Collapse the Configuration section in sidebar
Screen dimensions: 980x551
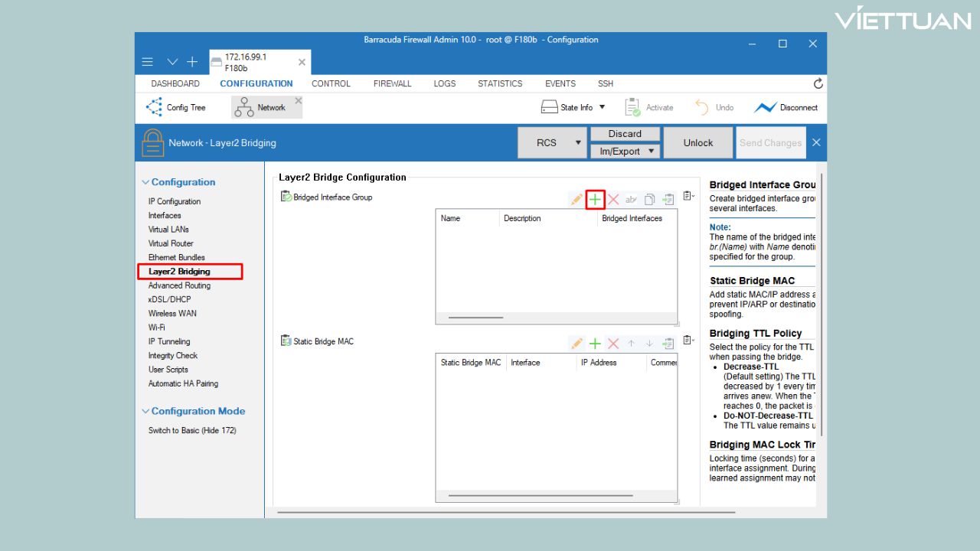pos(145,183)
